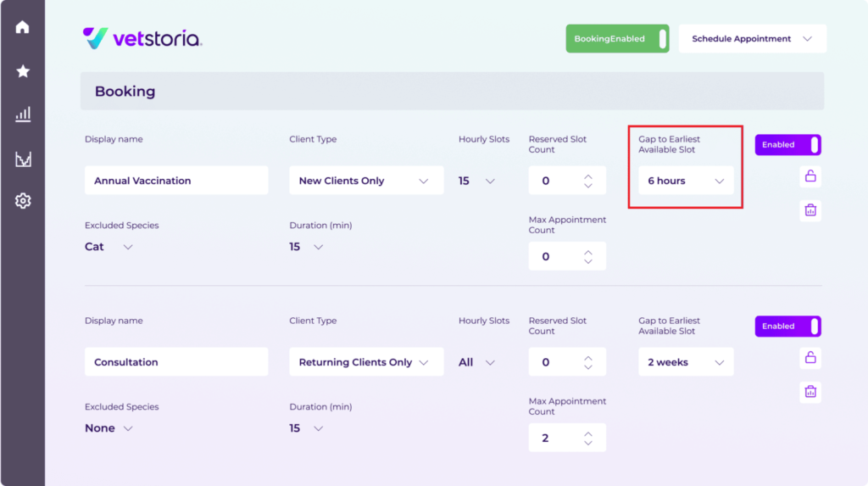Open the 6 hours gap dropdown

(686, 181)
